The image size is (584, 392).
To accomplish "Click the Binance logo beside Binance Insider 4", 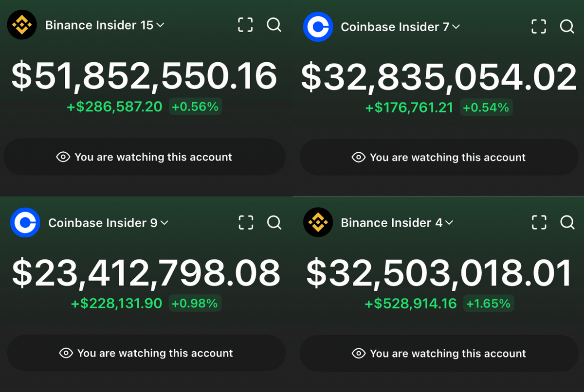I will point(318,222).
